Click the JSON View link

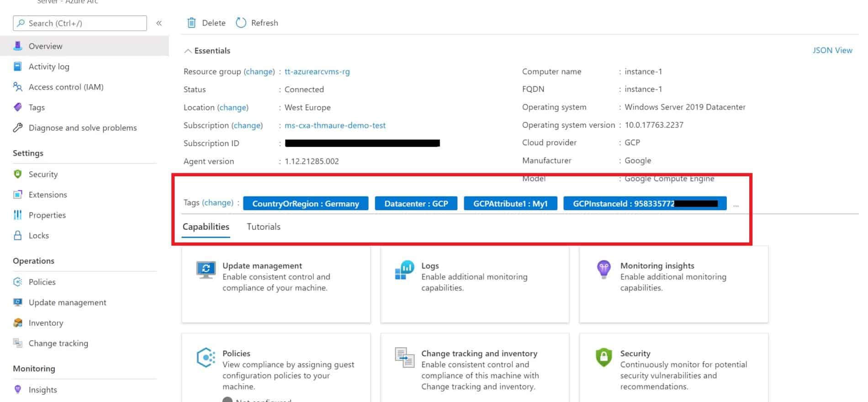click(x=832, y=50)
